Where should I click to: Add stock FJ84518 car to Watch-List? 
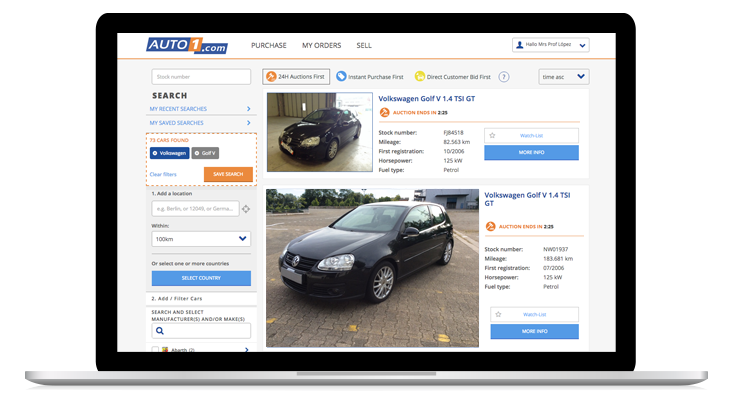[x=532, y=136]
